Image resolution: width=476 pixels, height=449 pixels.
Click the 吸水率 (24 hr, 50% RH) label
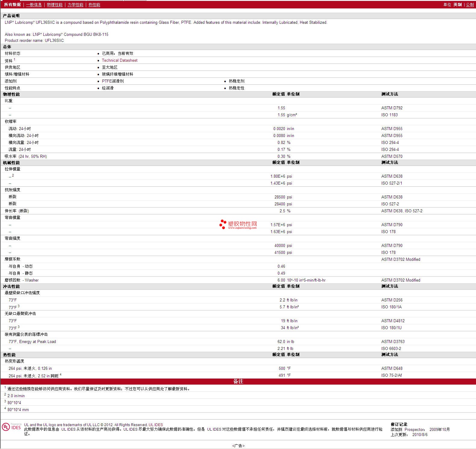coord(26,156)
